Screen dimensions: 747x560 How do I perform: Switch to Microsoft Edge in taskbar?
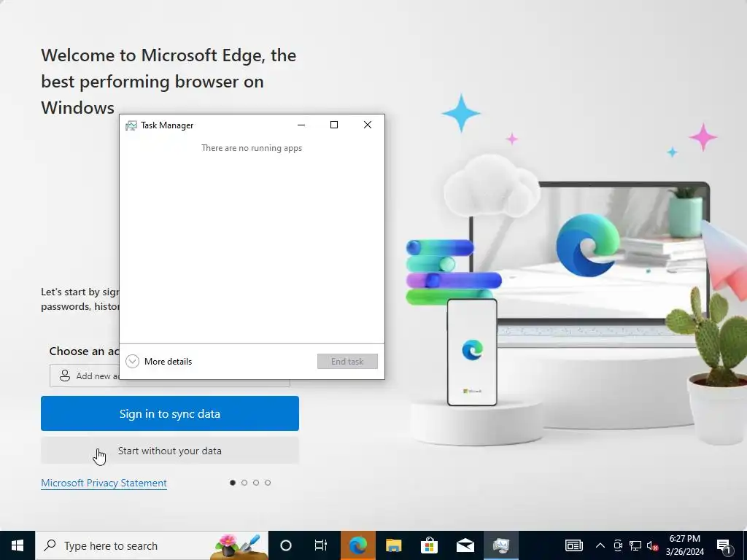point(357,545)
